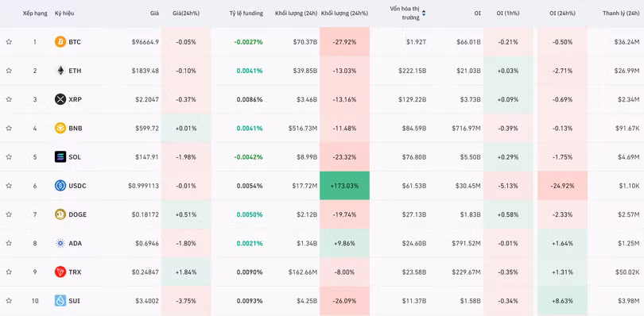644x316 pixels.
Task: Sort by Vốn hóa thị trường arrows
Action: point(424,13)
